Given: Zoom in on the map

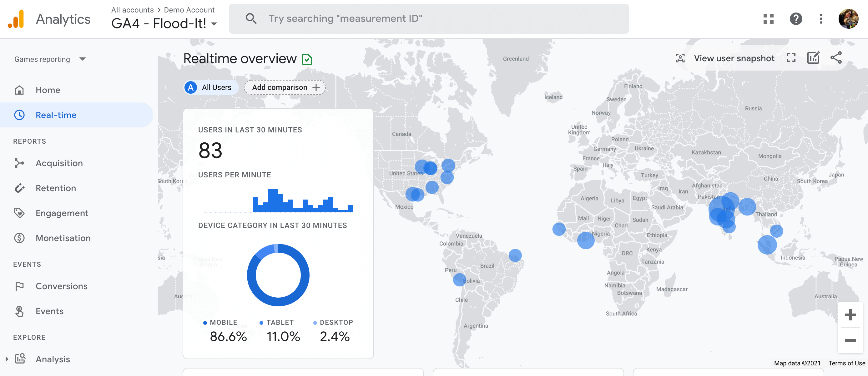Looking at the screenshot, I should pyautogui.click(x=850, y=315).
